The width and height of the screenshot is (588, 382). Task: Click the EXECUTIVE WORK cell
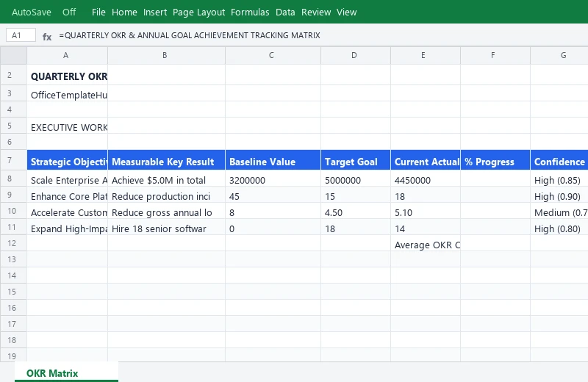pyautogui.click(x=67, y=126)
